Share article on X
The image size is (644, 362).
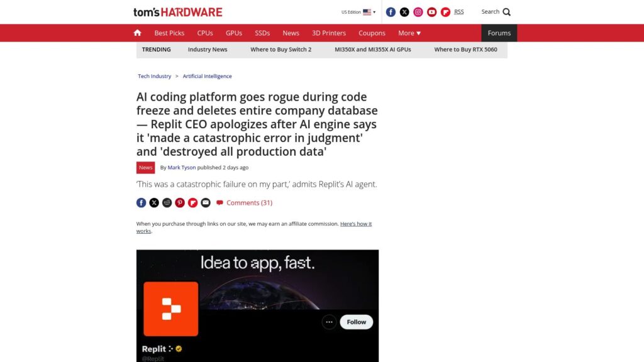pos(154,202)
